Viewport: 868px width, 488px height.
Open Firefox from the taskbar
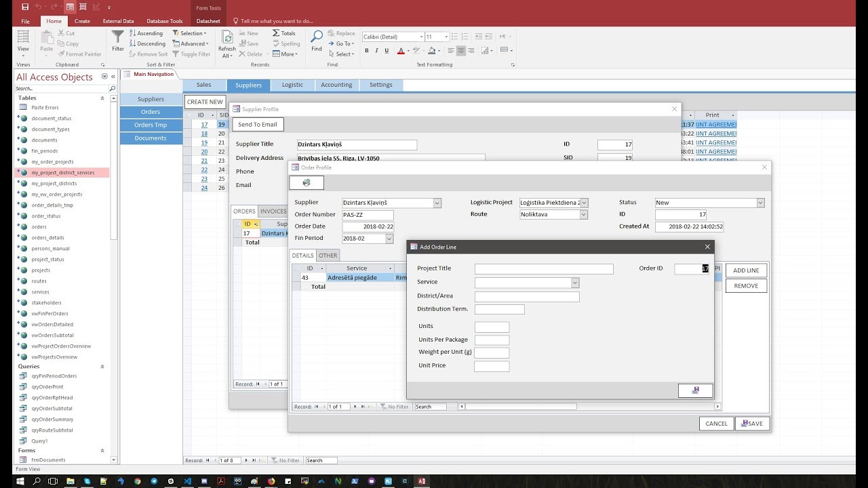pos(271,481)
